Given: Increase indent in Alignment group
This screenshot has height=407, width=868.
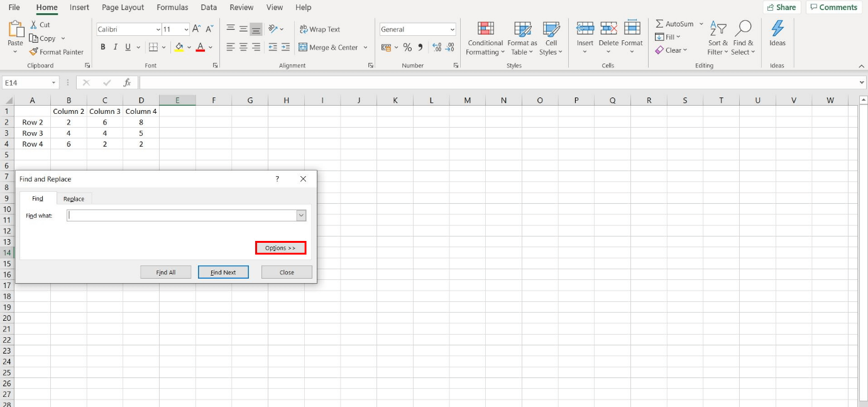Looking at the screenshot, I should click(285, 47).
